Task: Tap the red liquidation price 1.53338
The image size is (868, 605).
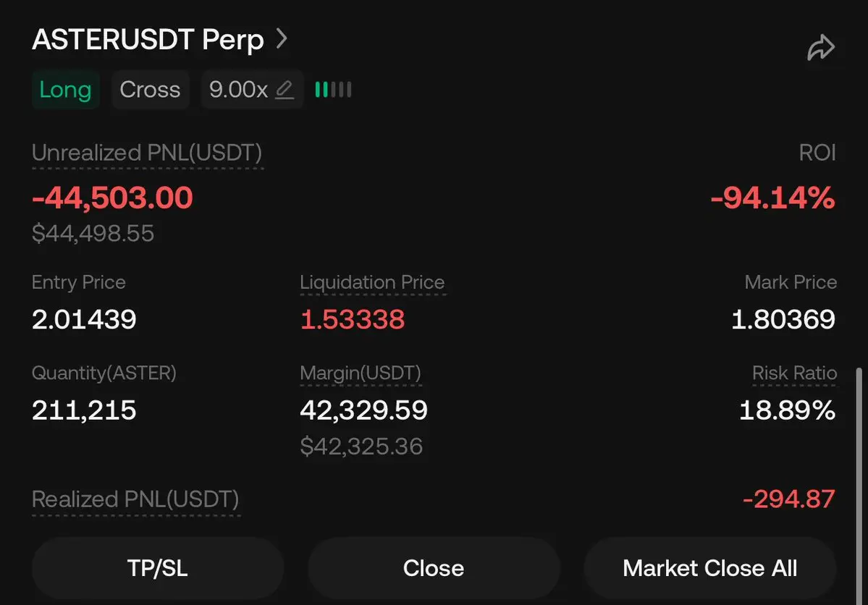Action: (x=353, y=319)
